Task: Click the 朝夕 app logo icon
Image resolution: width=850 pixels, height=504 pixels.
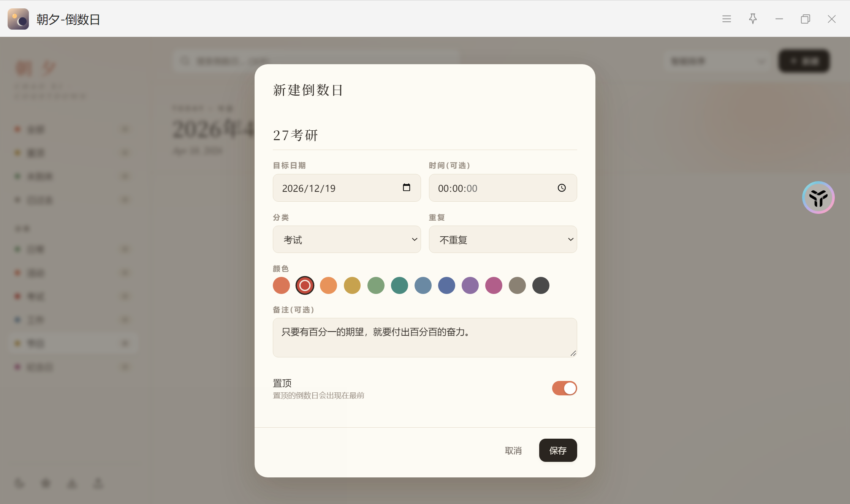Action: [x=18, y=19]
